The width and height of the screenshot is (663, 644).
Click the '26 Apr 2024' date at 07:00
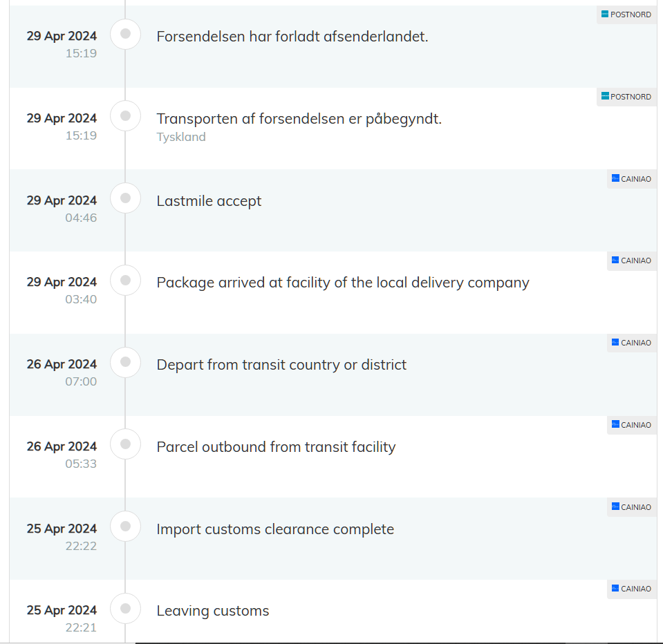point(62,364)
